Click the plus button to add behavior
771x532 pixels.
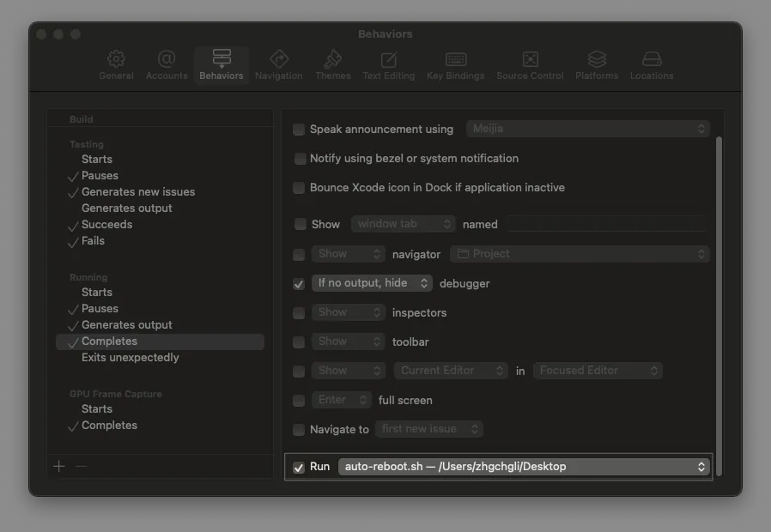[x=59, y=466]
